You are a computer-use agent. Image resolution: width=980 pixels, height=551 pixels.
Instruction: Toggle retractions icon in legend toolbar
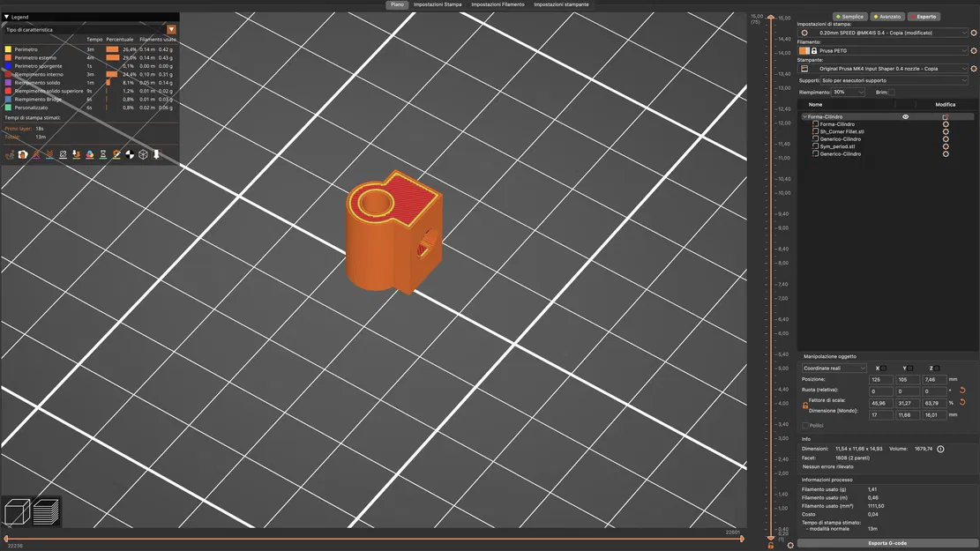click(x=36, y=154)
